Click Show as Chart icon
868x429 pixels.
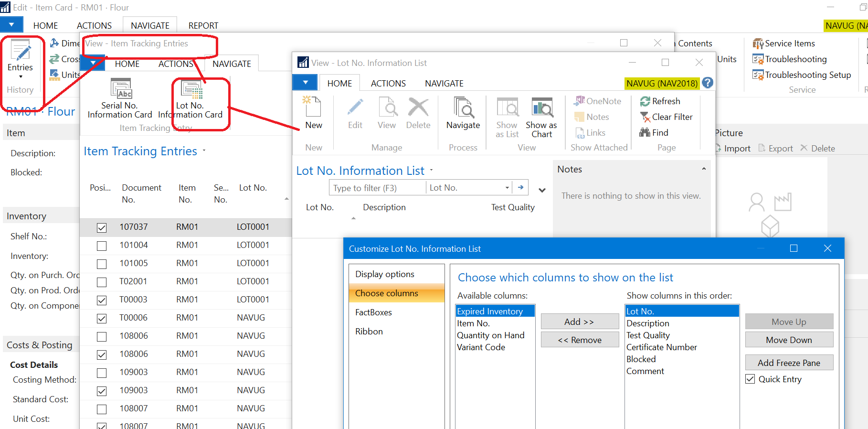541,117
